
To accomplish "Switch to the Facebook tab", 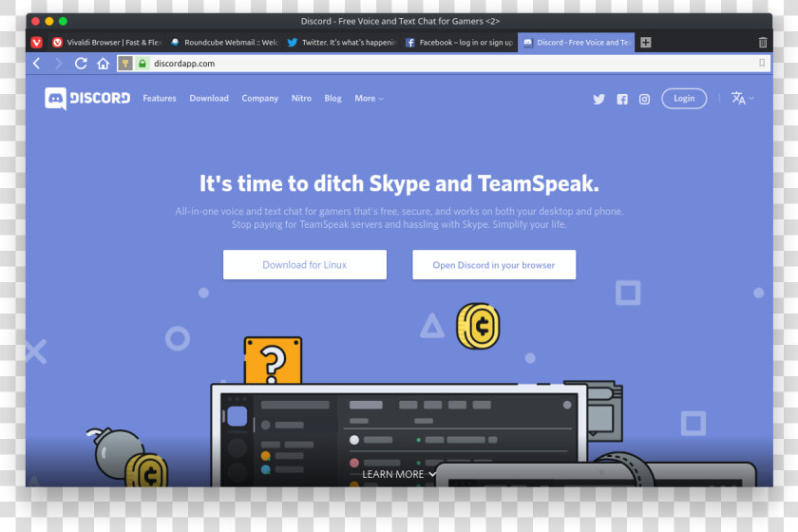I will 459,43.
